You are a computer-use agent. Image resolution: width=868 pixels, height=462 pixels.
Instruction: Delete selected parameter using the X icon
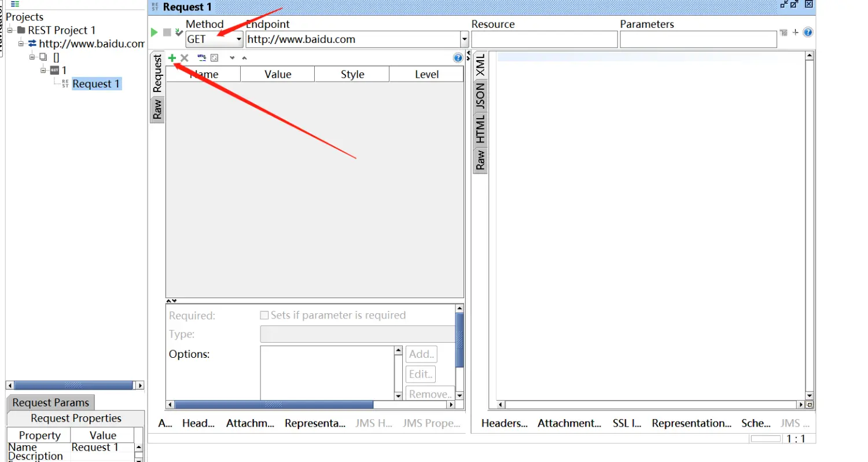[184, 57]
